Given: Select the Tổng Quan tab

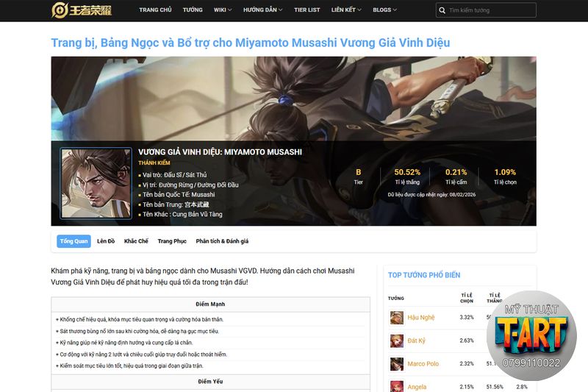Looking at the screenshot, I should pyautogui.click(x=74, y=241).
